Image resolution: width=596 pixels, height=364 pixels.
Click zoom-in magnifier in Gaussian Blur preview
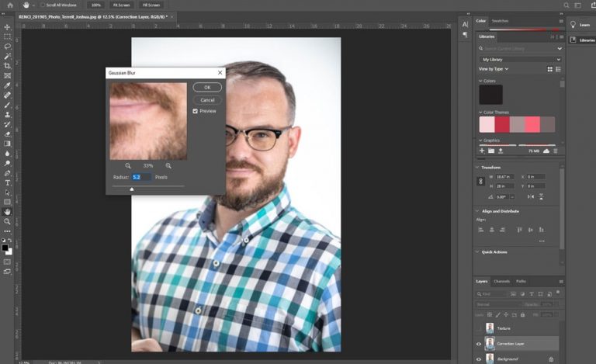coord(168,165)
